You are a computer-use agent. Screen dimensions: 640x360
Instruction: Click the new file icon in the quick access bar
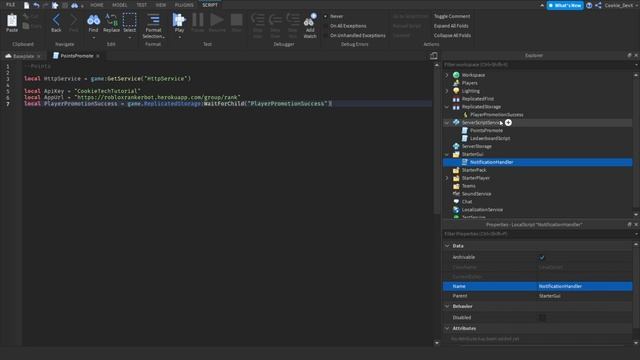point(27,5)
